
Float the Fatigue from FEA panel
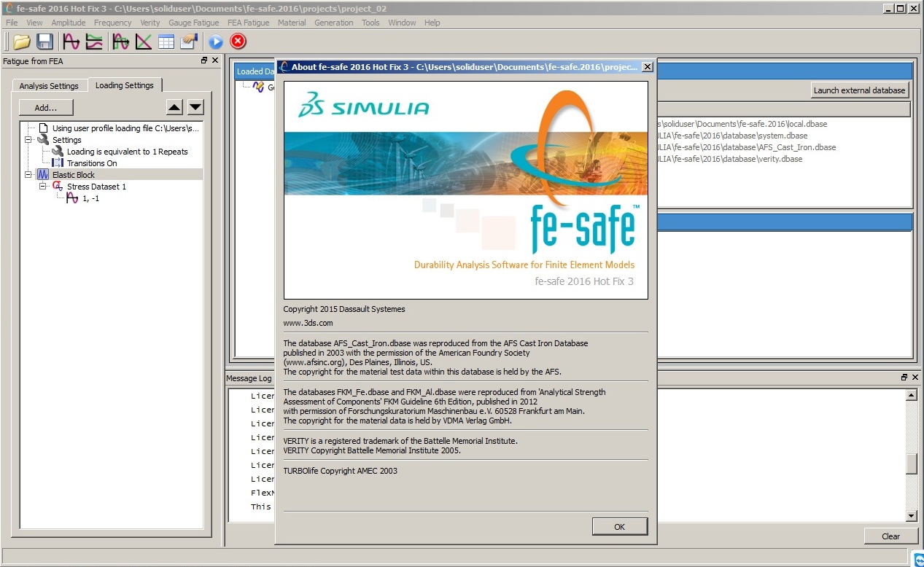tap(204, 60)
